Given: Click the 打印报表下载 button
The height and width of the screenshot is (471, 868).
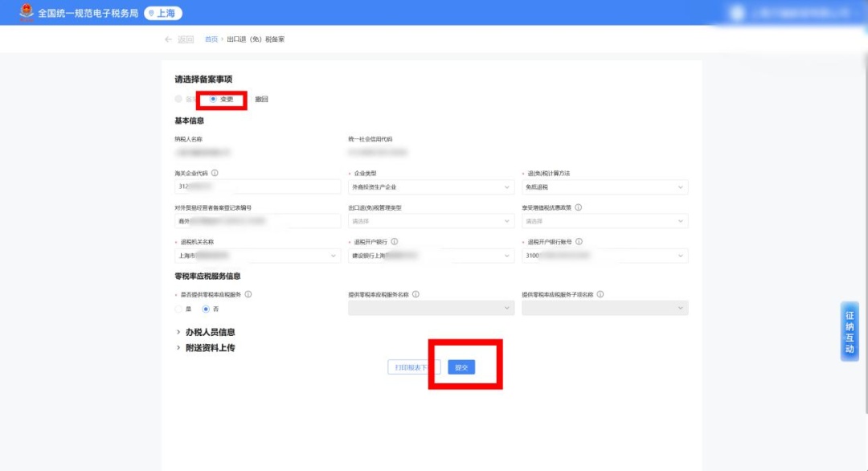Looking at the screenshot, I should click(413, 367).
